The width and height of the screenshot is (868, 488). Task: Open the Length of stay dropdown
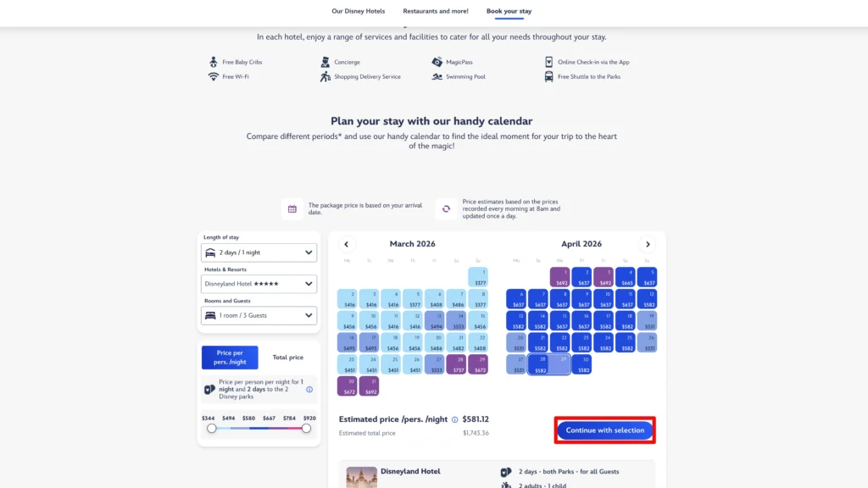pos(259,252)
